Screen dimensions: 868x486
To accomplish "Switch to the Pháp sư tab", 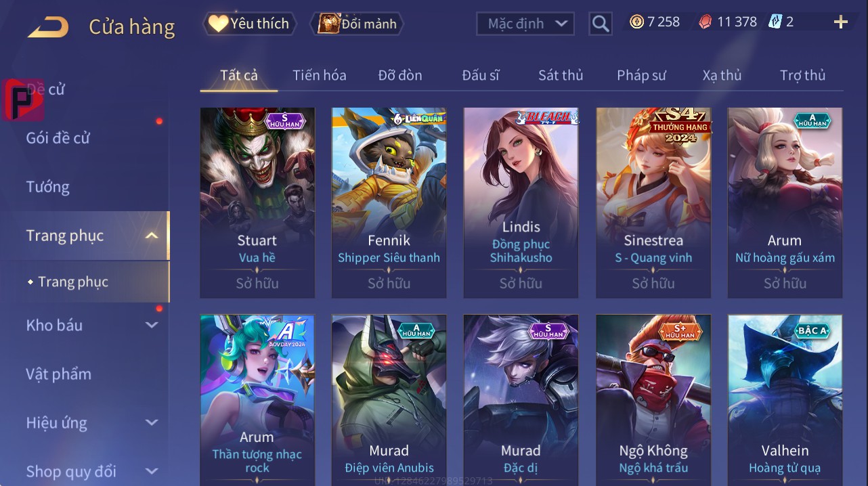I will pos(641,75).
